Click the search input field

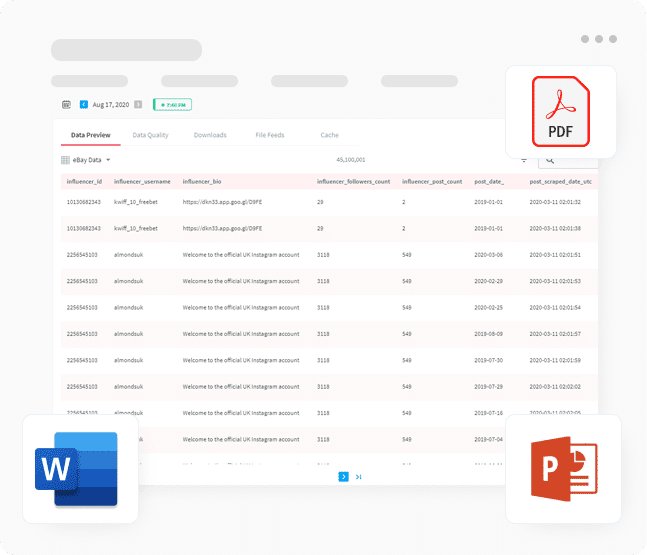click(568, 162)
